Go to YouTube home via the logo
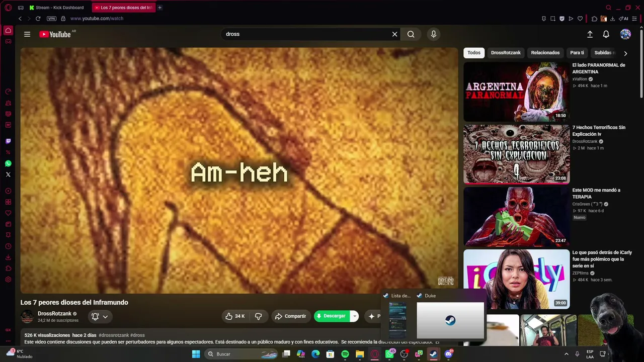Image resolution: width=644 pixels, height=362 pixels. coord(55,34)
